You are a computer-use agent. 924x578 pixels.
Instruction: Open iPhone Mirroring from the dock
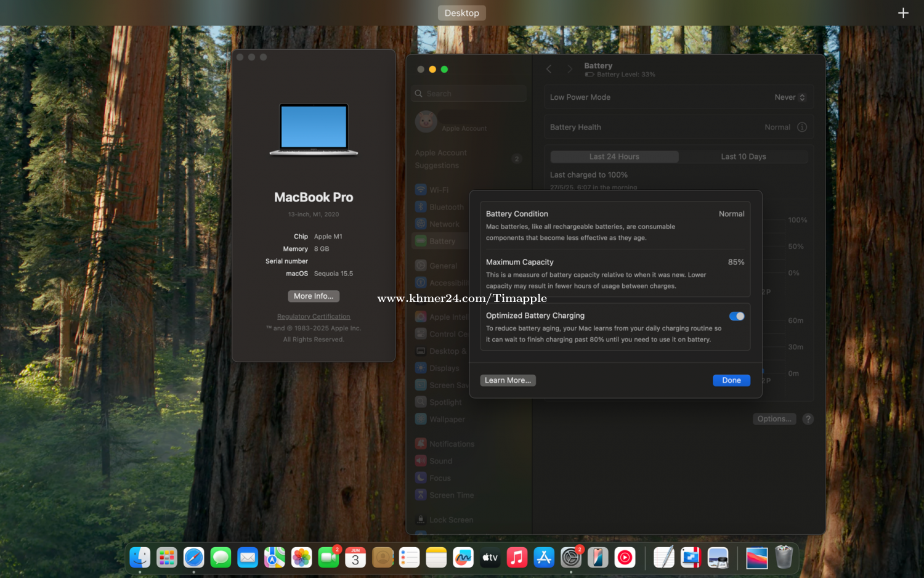[x=598, y=558]
